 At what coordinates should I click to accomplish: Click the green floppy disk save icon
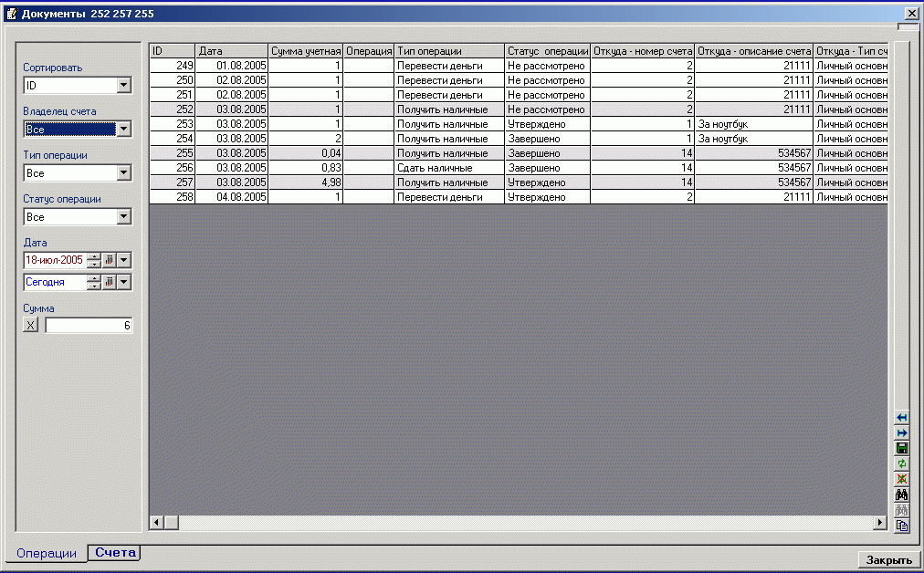tap(901, 448)
